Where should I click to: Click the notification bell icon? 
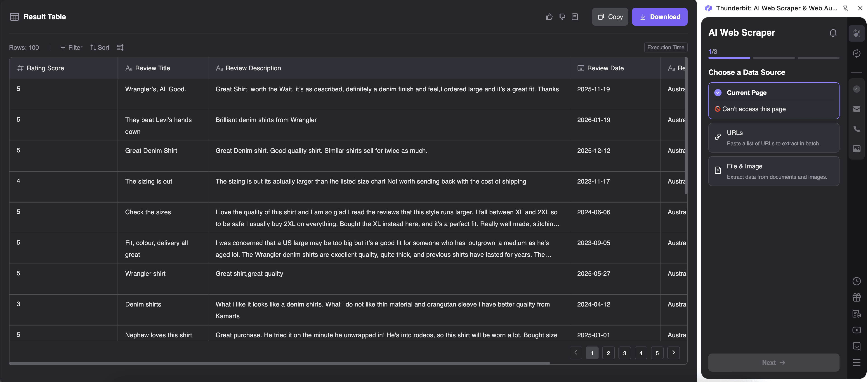click(x=833, y=33)
